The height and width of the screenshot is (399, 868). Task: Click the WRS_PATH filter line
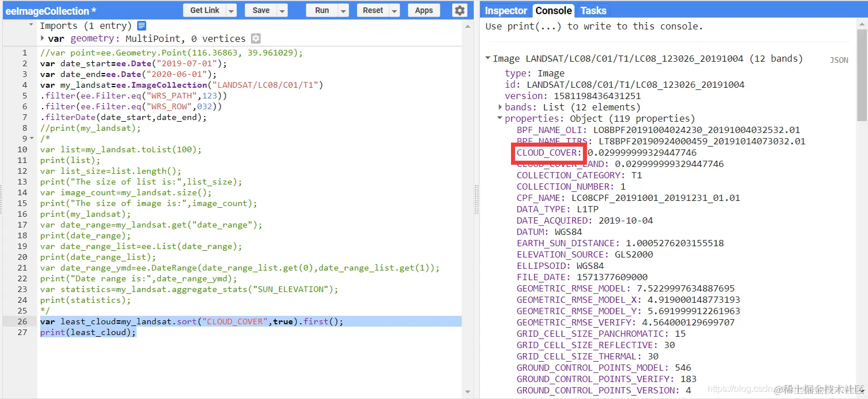134,96
